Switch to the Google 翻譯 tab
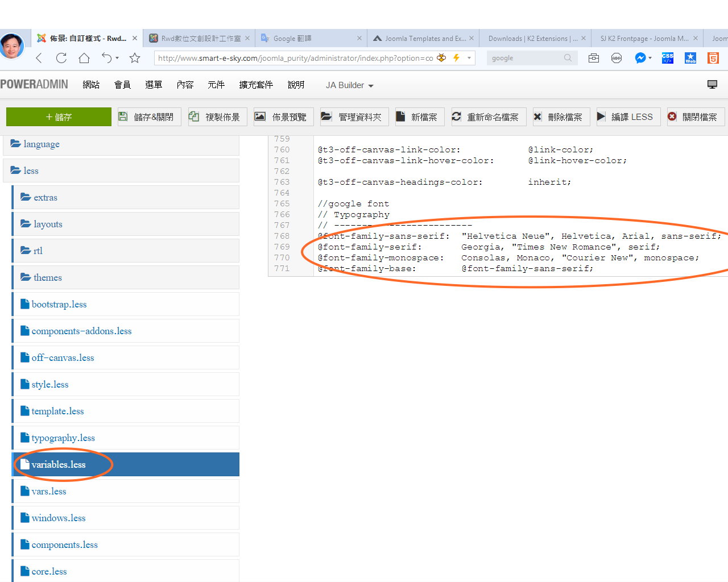The width and height of the screenshot is (728, 582). (x=307, y=39)
